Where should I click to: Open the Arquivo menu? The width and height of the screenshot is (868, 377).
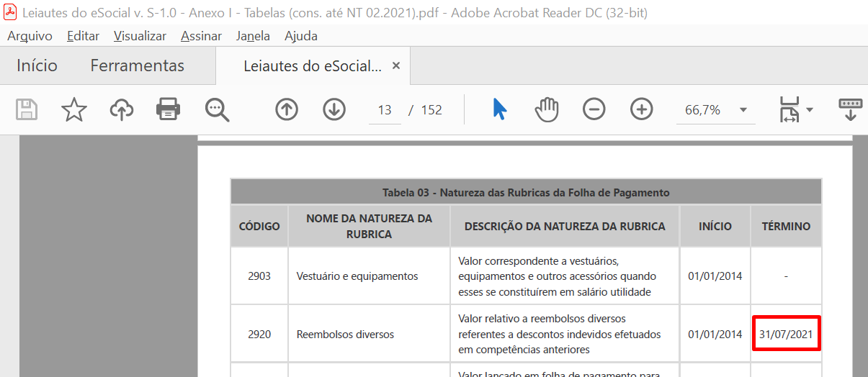[x=30, y=35]
